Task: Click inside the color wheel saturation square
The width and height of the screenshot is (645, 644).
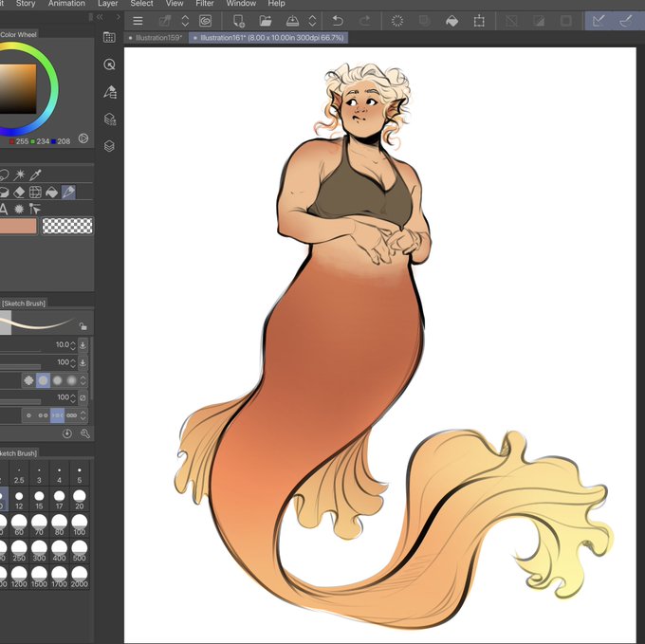Action: click(18, 89)
